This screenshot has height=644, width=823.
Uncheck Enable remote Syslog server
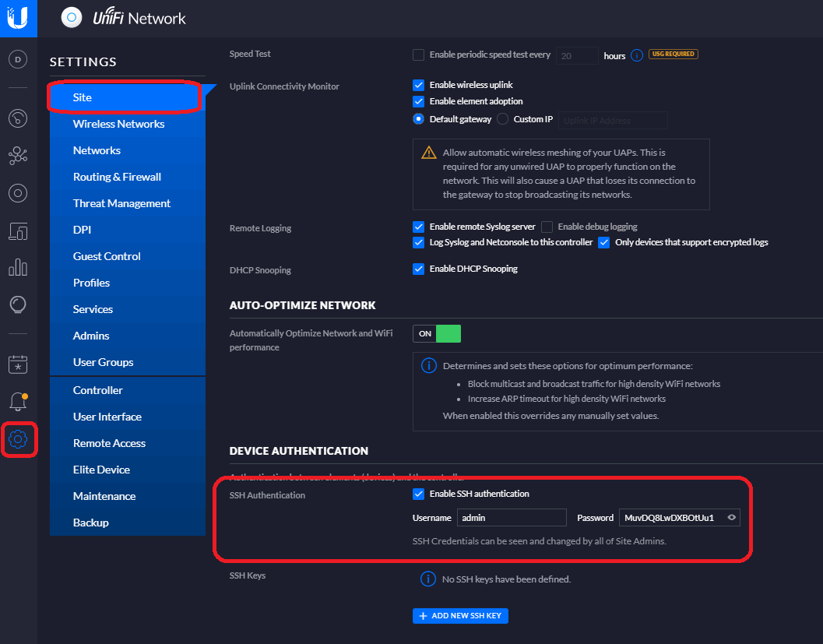click(x=418, y=227)
